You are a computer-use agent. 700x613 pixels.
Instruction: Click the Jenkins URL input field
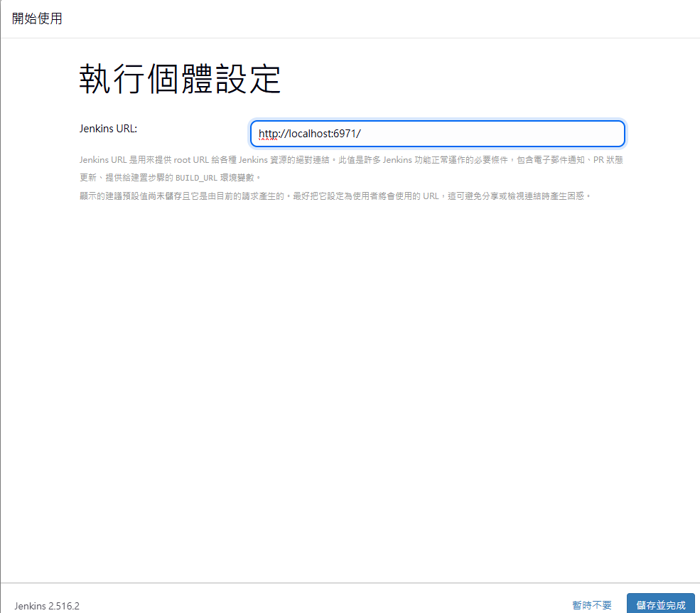click(x=437, y=134)
